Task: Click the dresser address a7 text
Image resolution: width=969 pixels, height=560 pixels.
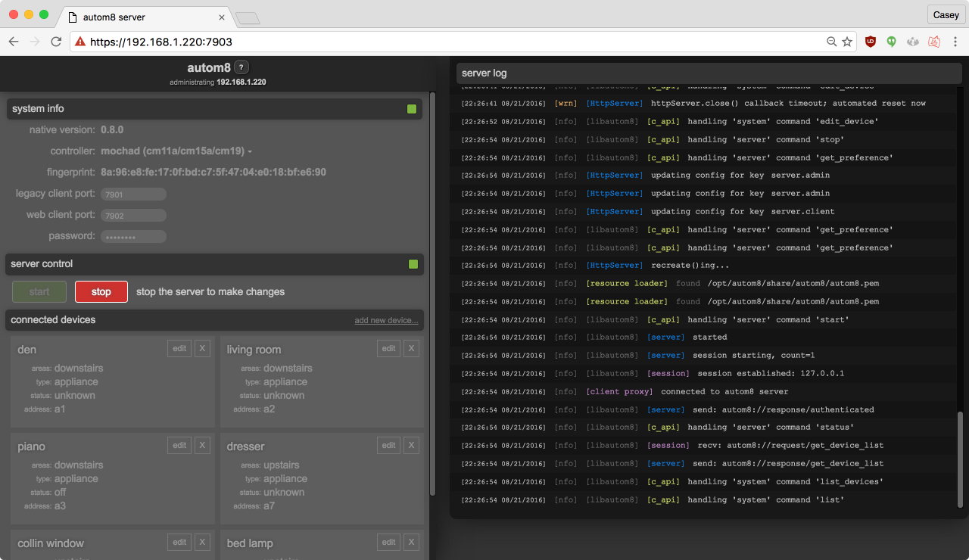Action: [270, 506]
